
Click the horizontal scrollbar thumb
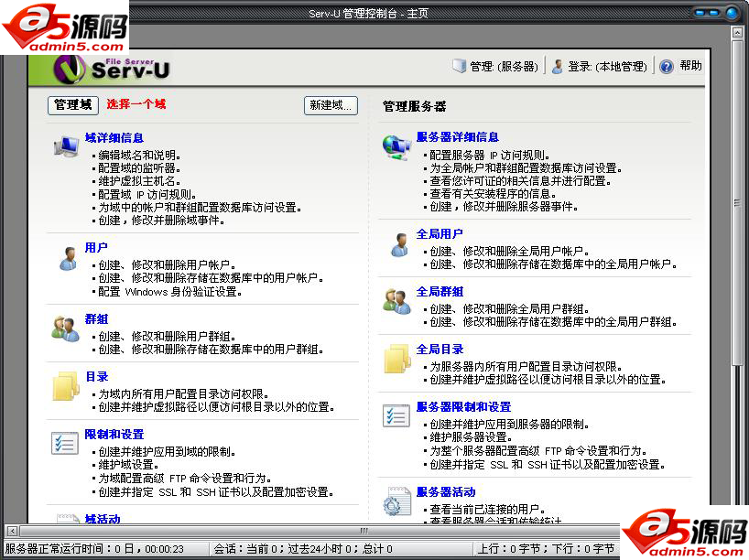(x=363, y=531)
